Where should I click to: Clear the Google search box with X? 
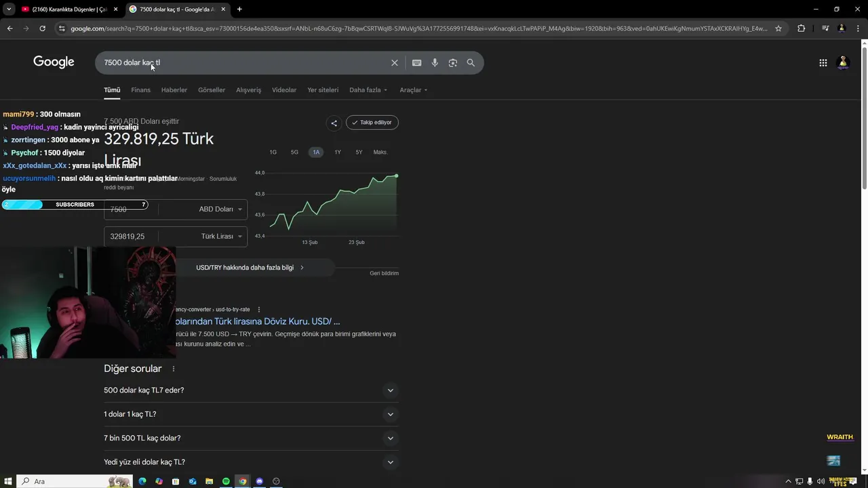pos(395,63)
